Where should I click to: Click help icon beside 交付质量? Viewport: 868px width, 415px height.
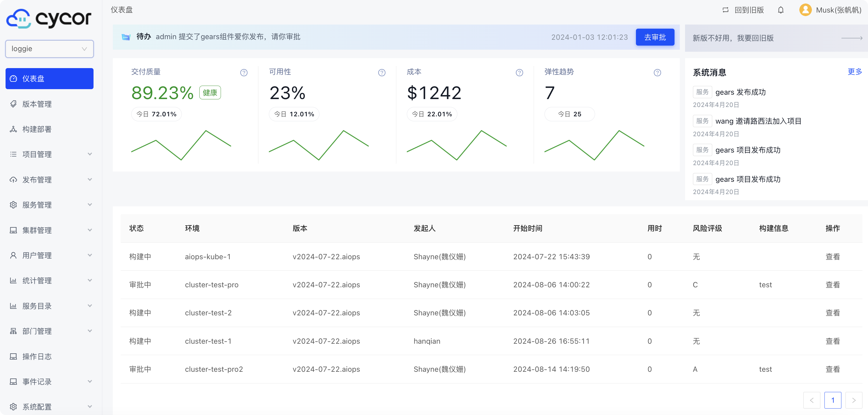click(244, 72)
